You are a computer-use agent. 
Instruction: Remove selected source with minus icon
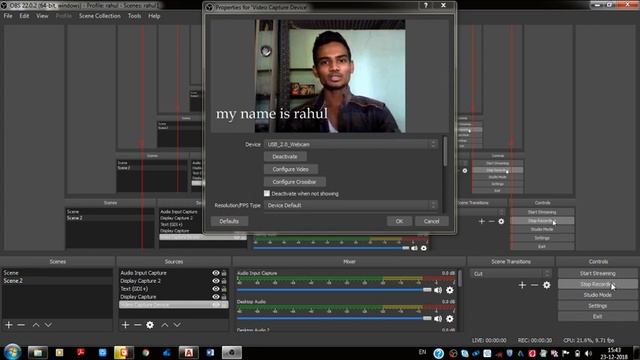(138, 325)
